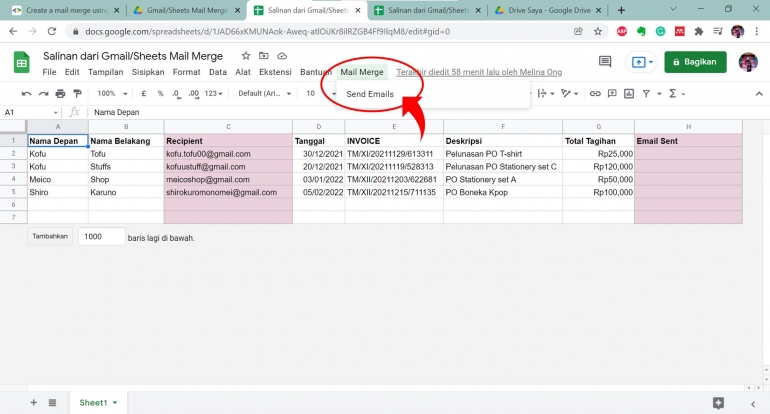Click the Undo icon in the toolbar
The image size is (770, 414).
(27, 93)
